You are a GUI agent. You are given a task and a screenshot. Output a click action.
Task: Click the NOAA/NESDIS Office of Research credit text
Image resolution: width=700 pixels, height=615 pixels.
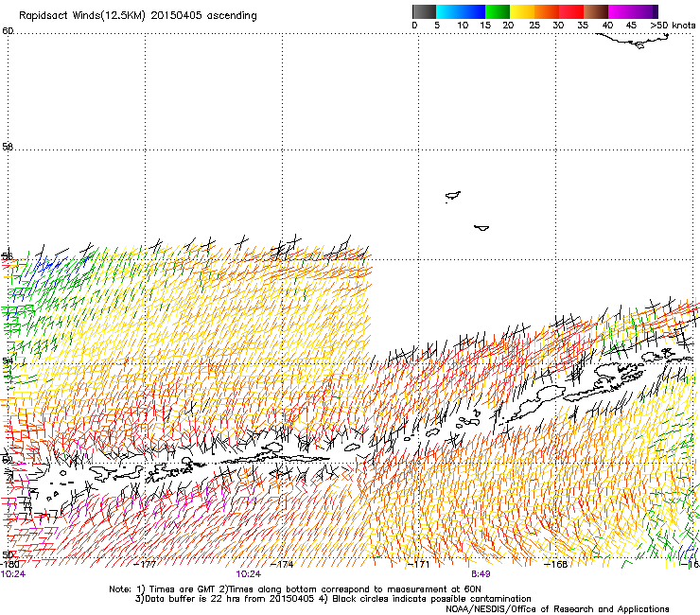557,609
